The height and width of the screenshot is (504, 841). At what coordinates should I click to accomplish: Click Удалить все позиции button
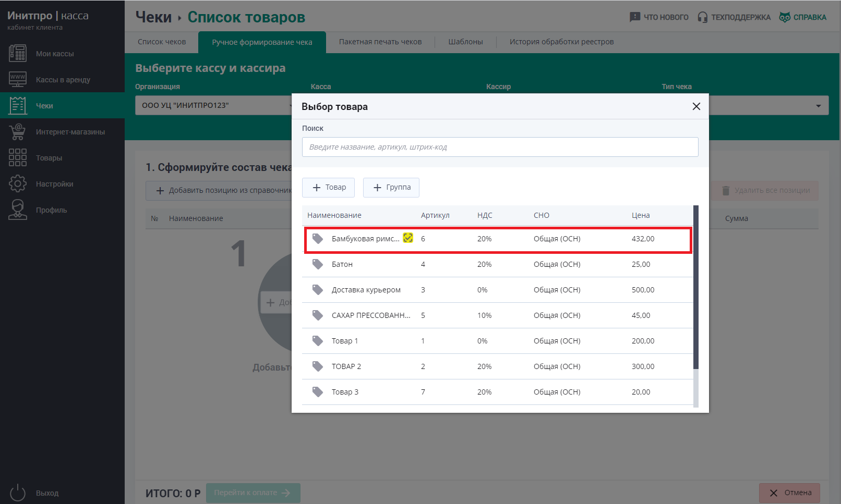(765, 191)
